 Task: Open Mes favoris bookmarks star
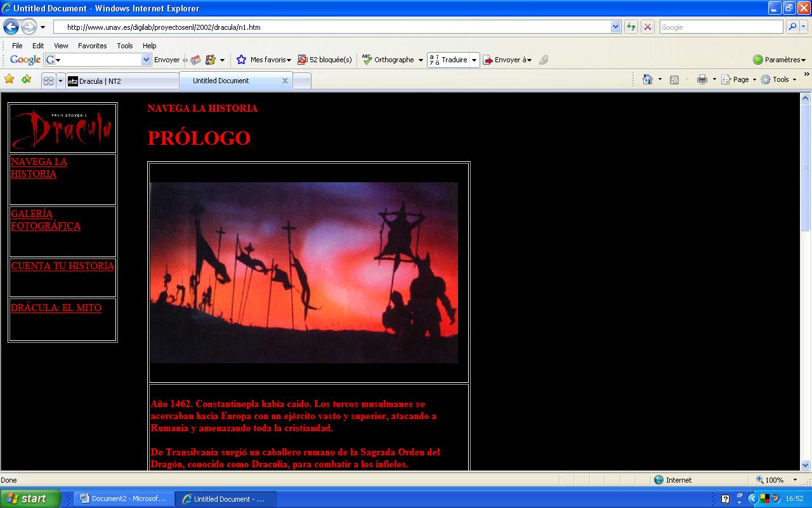tap(263, 60)
